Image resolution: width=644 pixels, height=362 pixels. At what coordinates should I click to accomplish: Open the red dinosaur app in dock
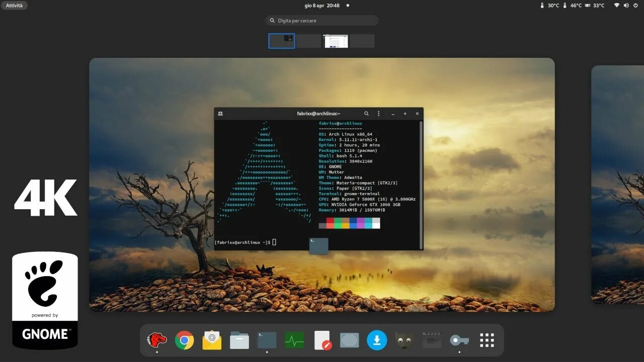157,340
